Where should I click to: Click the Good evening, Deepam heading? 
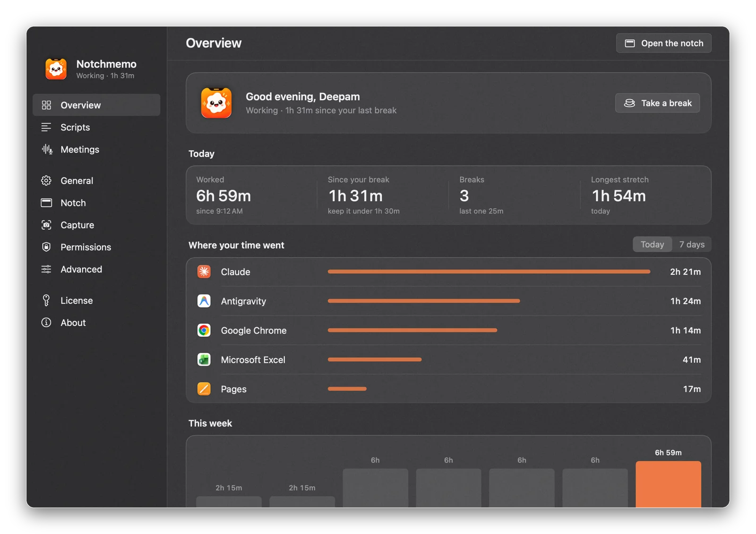click(303, 96)
